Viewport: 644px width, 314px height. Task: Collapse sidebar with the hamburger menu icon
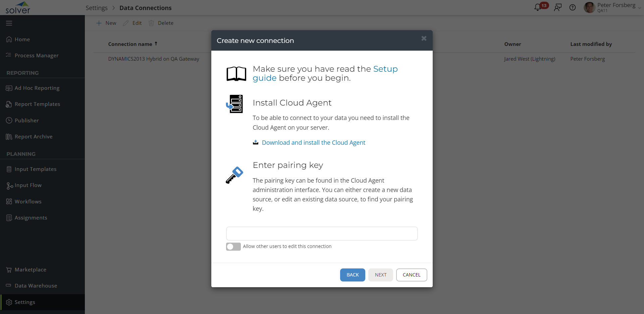point(9,23)
